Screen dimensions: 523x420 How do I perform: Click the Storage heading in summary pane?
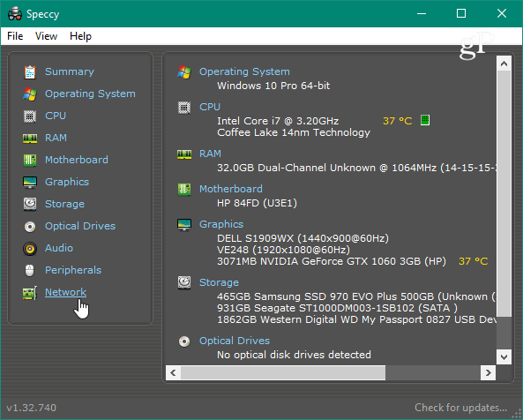(x=219, y=282)
